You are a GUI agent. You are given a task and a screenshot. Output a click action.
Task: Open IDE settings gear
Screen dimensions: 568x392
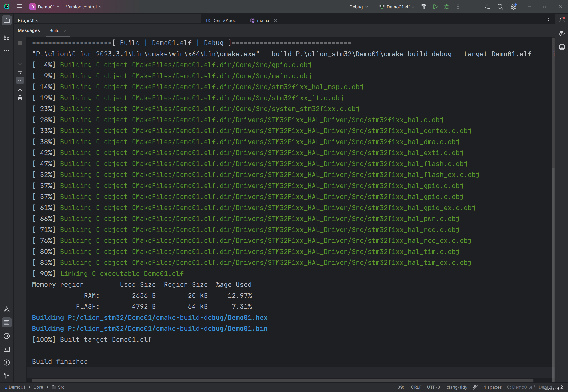click(x=513, y=7)
